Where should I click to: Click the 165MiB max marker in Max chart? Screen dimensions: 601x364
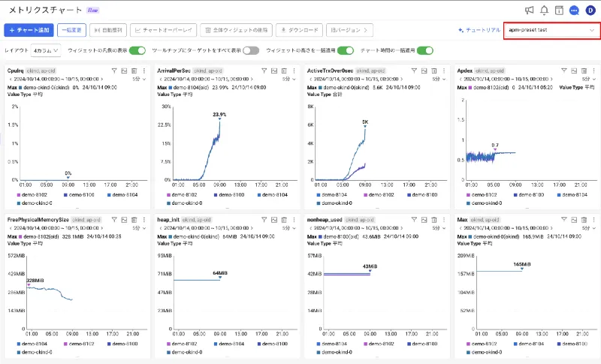pyautogui.click(x=522, y=269)
